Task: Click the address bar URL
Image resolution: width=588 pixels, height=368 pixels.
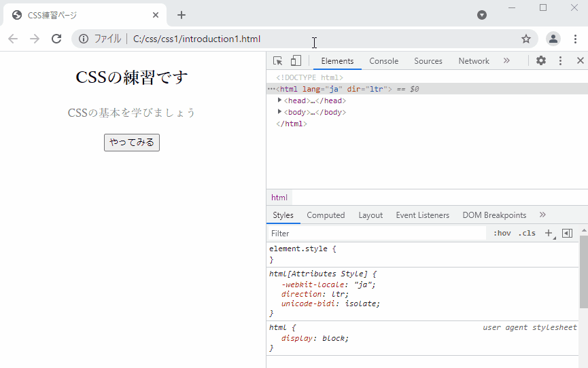Action: (x=196, y=39)
